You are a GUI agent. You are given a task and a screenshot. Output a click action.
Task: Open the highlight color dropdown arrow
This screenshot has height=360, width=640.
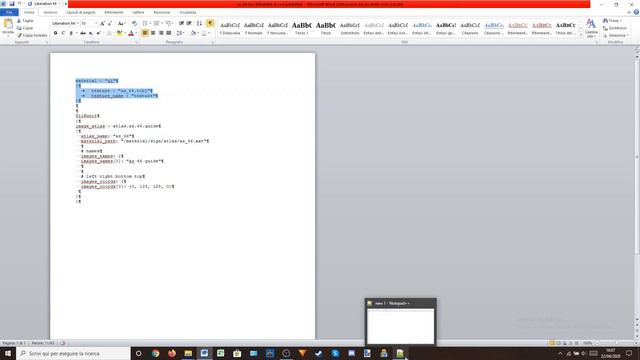124,33
